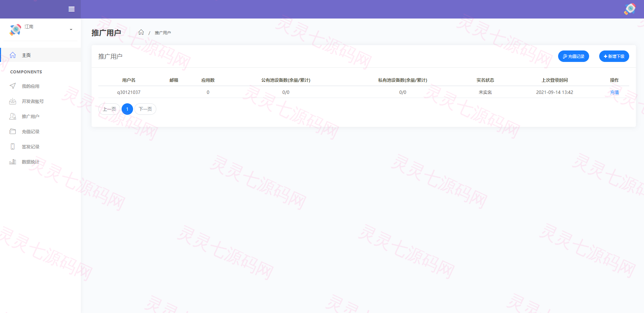The height and width of the screenshot is (313, 644).
Task: Click column header 公有池设备数(余量/累计)
Action: [x=286, y=80]
